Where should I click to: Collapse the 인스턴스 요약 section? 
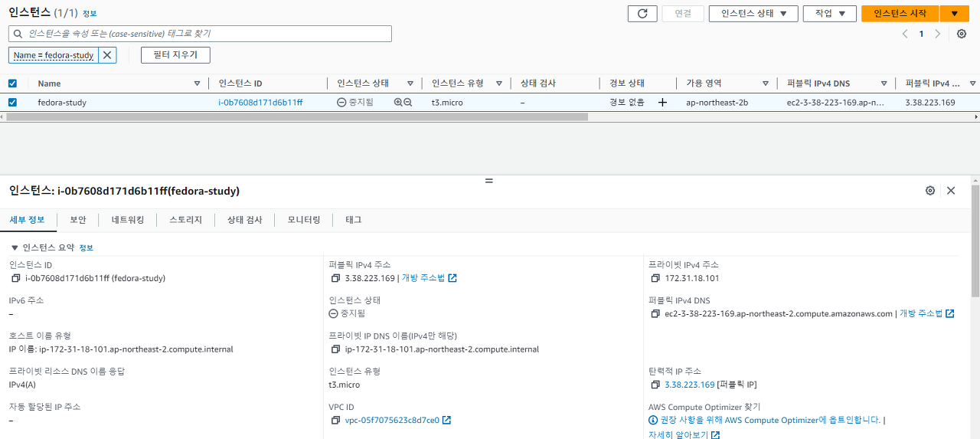pyautogui.click(x=15, y=247)
